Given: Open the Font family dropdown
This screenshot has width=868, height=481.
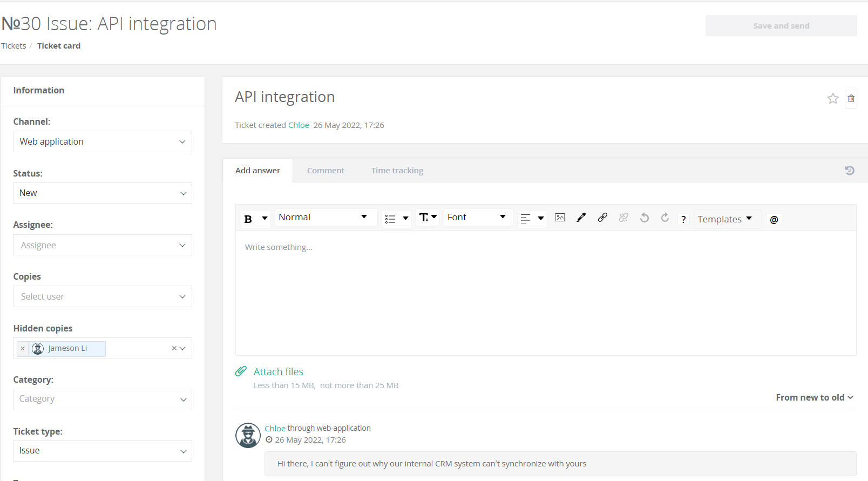Looking at the screenshot, I should coord(478,217).
